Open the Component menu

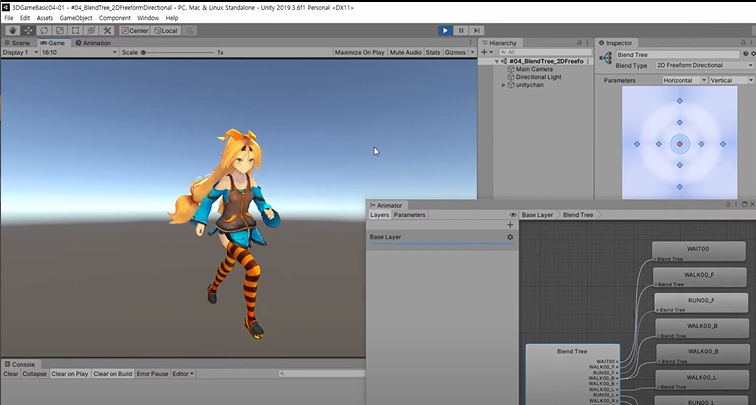click(x=115, y=18)
